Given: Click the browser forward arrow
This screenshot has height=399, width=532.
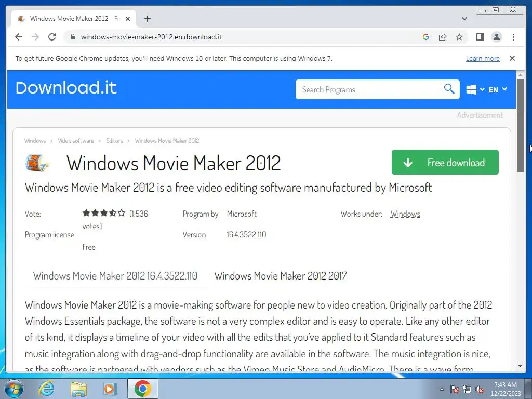Looking at the screenshot, I should [x=35, y=37].
